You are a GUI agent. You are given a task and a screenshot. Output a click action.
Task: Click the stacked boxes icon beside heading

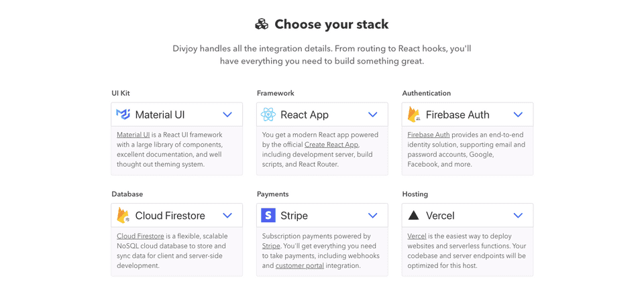pyautogui.click(x=262, y=24)
